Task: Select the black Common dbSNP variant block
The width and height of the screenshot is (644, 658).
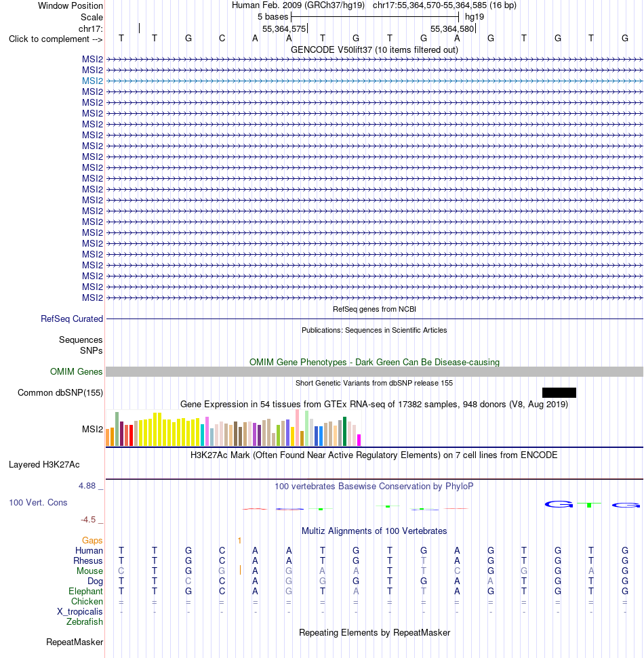Action: coord(559,393)
